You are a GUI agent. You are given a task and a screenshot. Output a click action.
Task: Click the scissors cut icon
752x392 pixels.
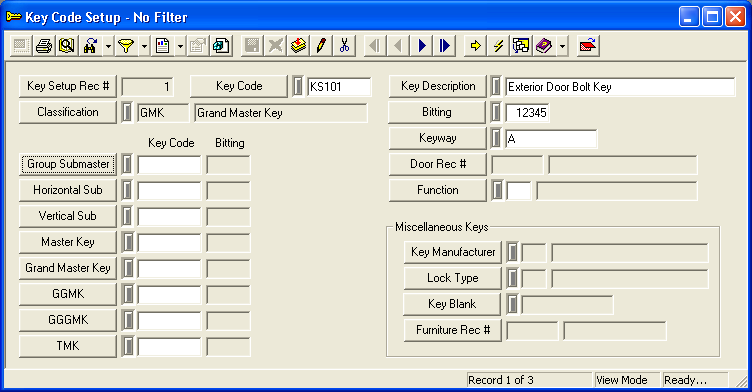[344, 46]
